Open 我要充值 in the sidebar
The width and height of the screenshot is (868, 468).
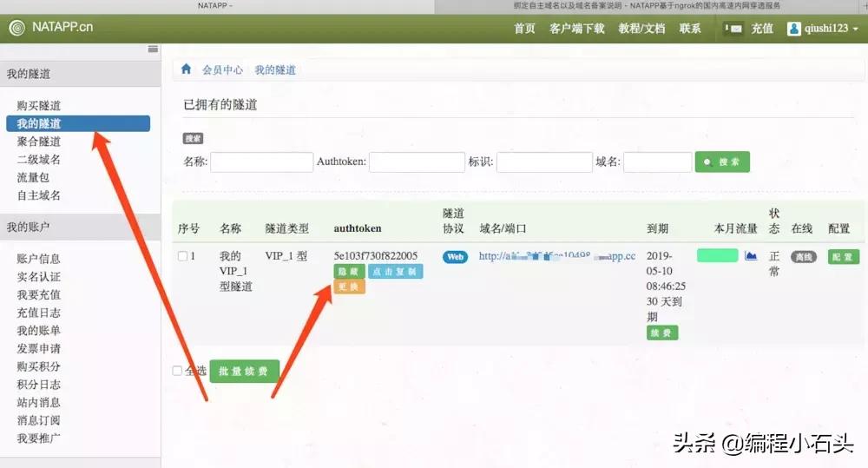(x=39, y=294)
